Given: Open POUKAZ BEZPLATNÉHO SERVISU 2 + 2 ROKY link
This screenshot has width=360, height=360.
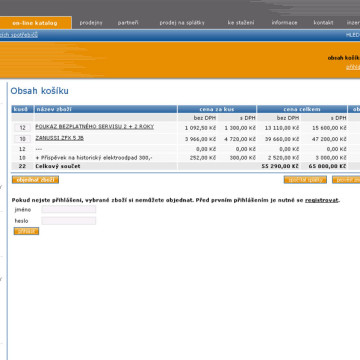Looking at the screenshot, I should tap(95, 127).
